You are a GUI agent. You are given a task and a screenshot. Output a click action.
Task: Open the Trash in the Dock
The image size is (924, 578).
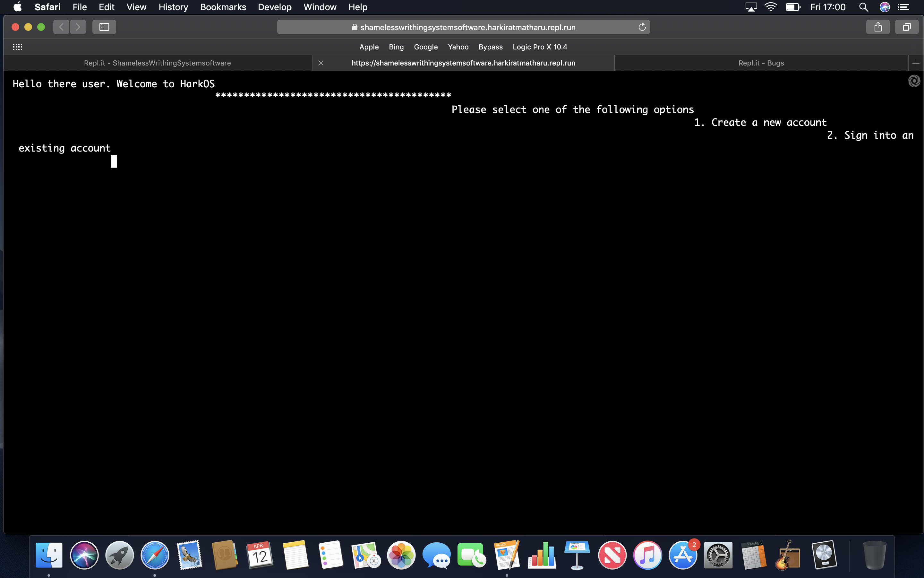[x=874, y=555]
